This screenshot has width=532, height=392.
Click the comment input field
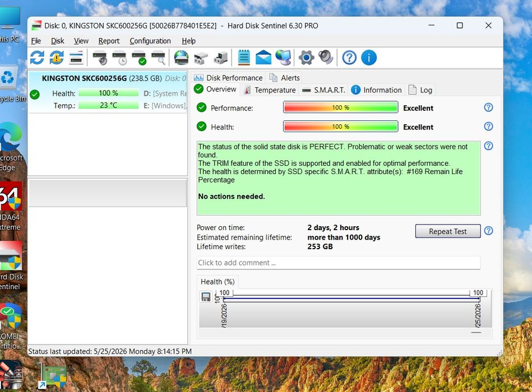tap(339, 263)
